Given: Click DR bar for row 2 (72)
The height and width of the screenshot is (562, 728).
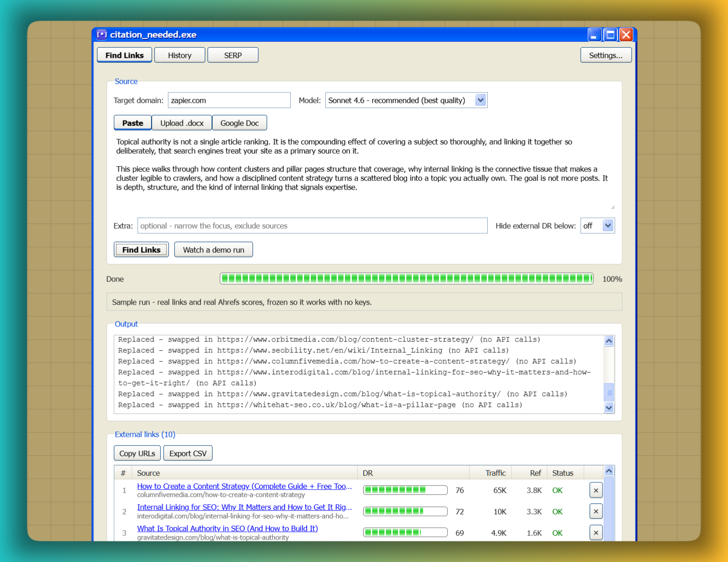Looking at the screenshot, I should coord(405,512).
